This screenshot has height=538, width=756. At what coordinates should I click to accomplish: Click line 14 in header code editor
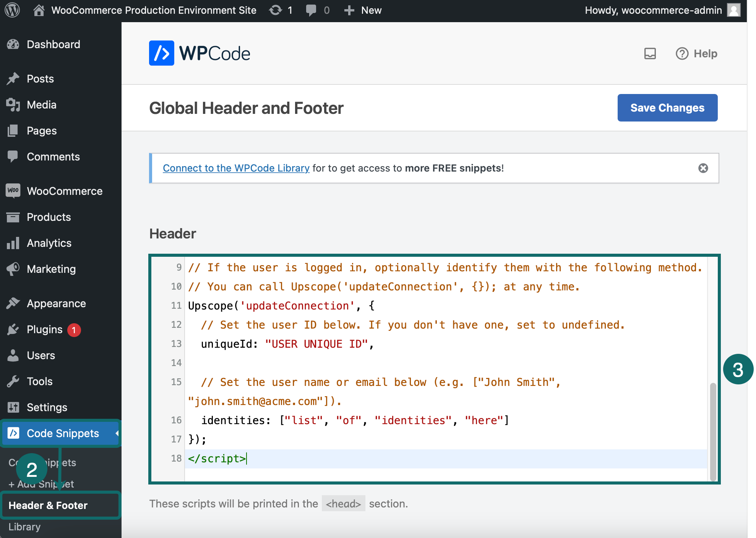pyautogui.click(x=382, y=363)
